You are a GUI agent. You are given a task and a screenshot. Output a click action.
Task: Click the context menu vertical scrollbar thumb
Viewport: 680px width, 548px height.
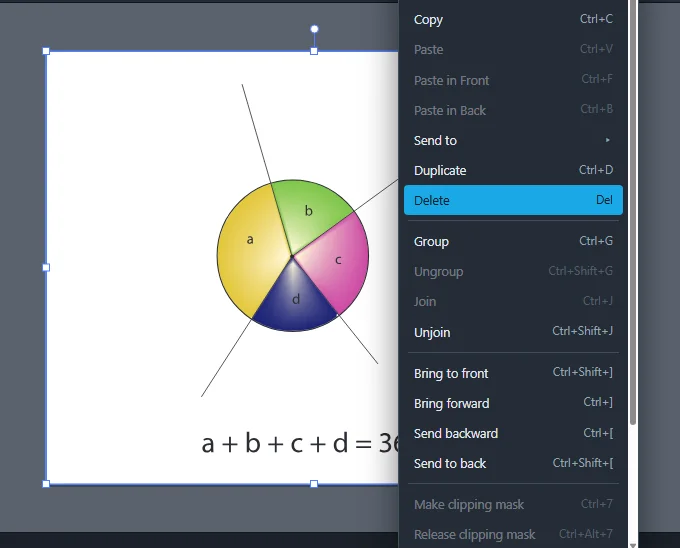pos(633,212)
